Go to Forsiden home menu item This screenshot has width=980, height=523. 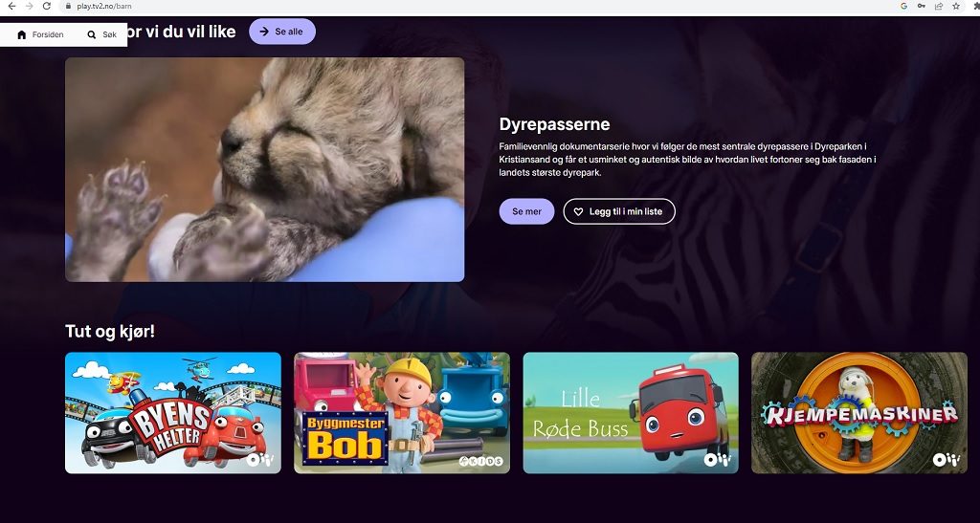click(40, 34)
